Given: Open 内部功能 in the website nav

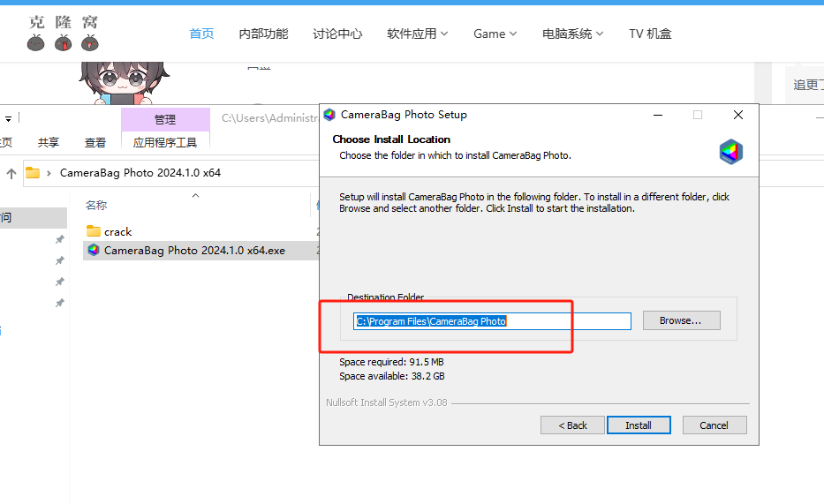Looking at the screenshot, I should pyautogui.click(x=263, y=34).
